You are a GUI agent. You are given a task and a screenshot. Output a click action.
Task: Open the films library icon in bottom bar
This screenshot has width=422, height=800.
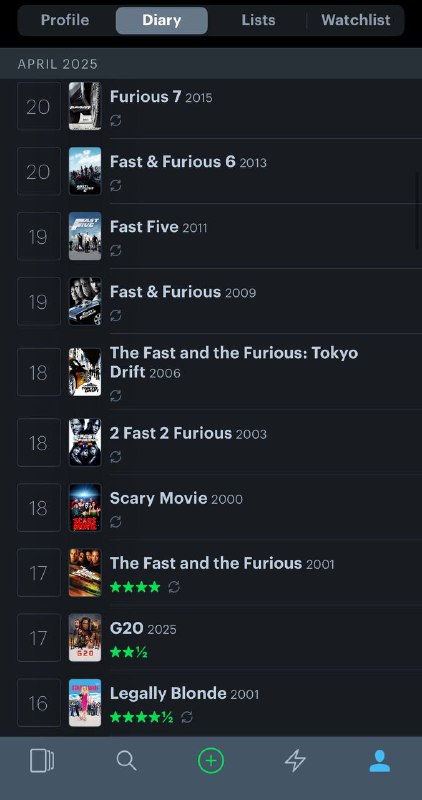(42, 761)
